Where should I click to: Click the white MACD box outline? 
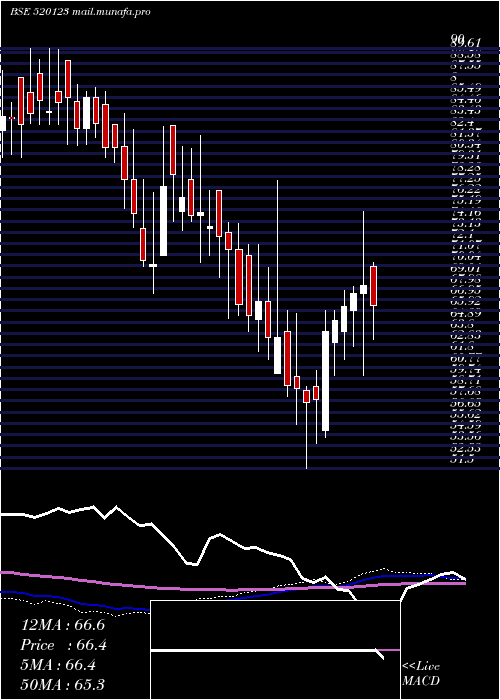[x=275, y=650]
